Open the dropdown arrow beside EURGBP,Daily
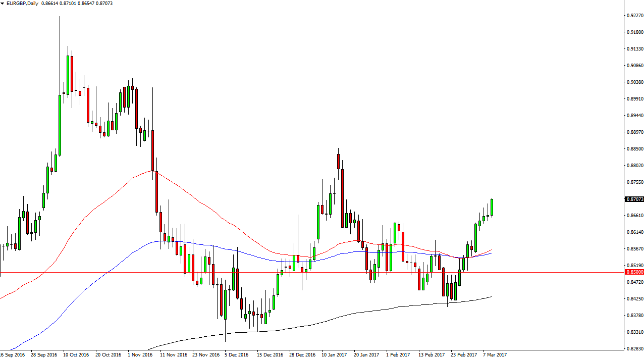The image size is (644, 360). coord(3,4)
